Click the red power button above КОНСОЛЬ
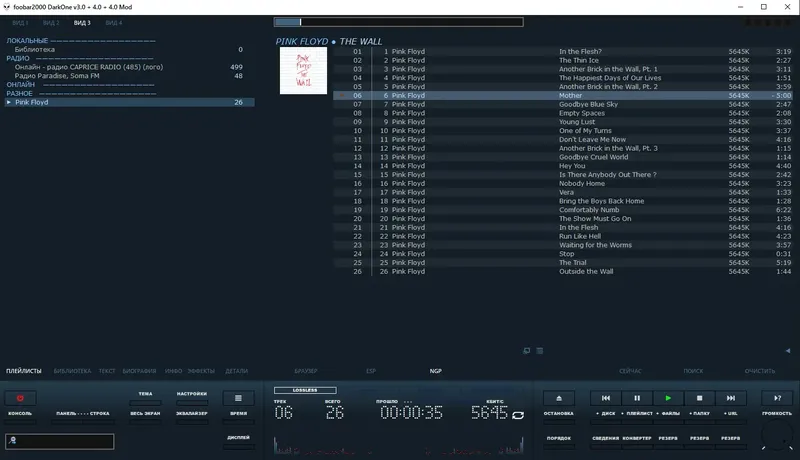The width and height of the screenshot is (800, 460). [x=20, y=398]
